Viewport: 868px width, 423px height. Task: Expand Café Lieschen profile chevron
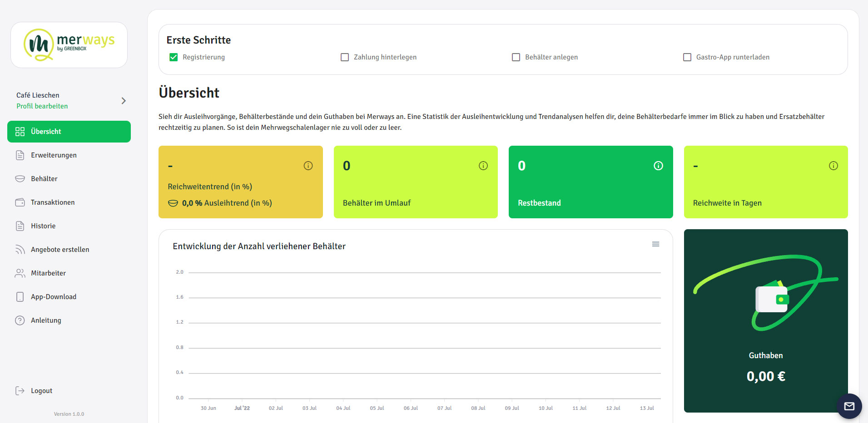(124, 101)
